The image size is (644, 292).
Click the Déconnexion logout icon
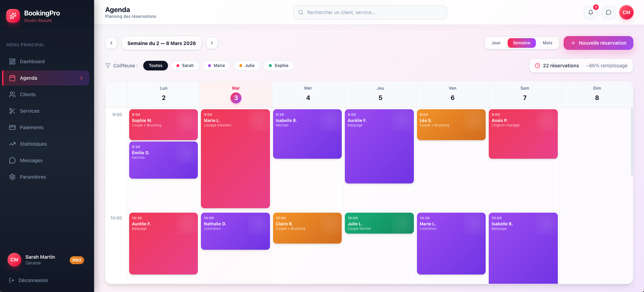tap(12, 280)
